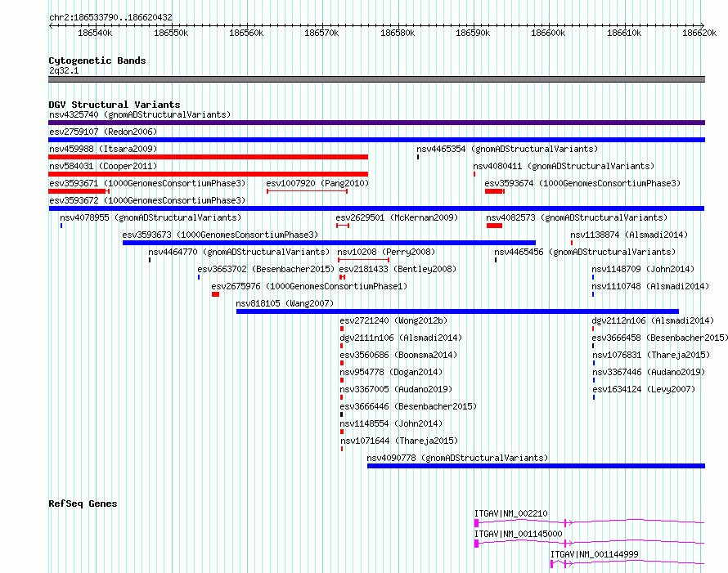Click nsv1138874 Alsmadi2014 label

629,235
